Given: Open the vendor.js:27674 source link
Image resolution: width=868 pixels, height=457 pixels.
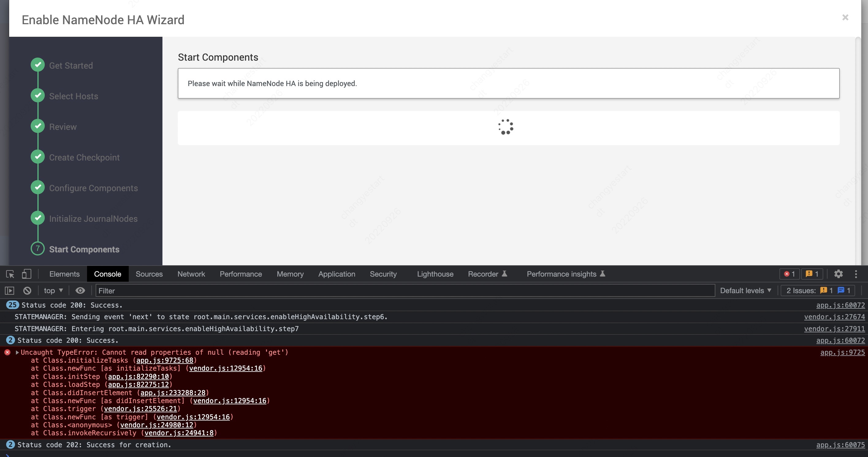Looking at the screenshot, I should [x=834, y=317].
